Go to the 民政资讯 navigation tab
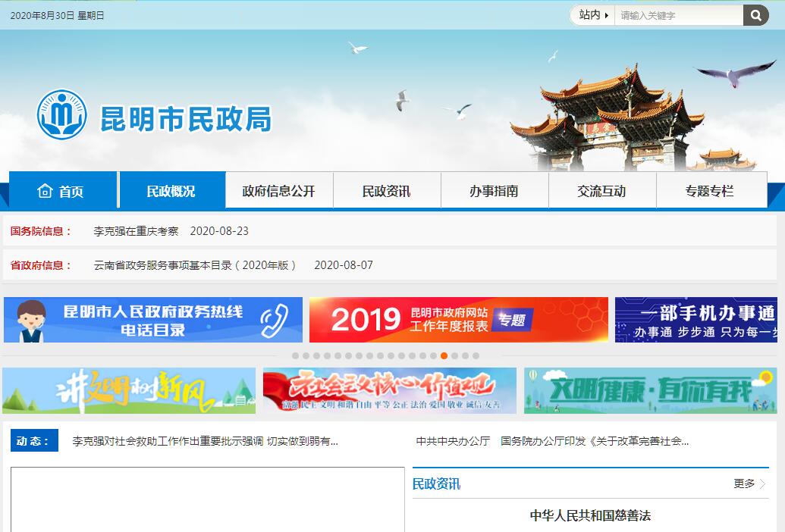The image size is (785, 532). pyautogui.click(x=386, y=191)
